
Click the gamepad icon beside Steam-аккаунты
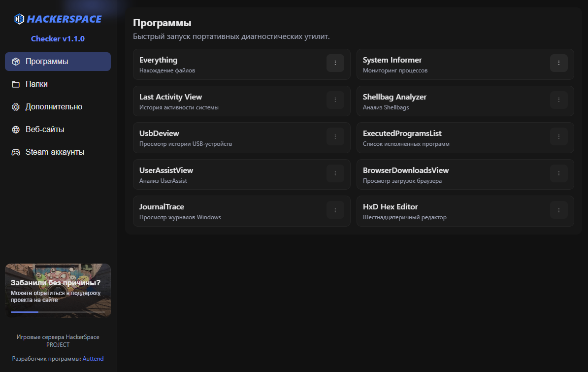16,152
